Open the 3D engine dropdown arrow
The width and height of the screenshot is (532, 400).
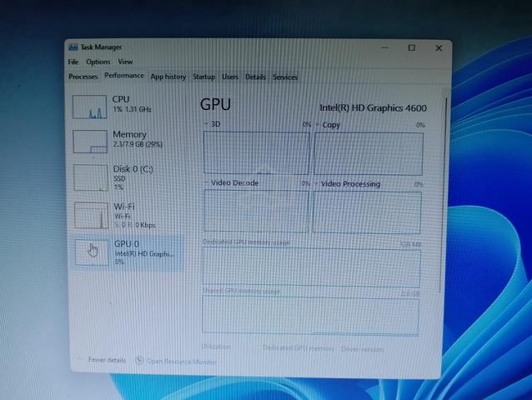[x=206, y=124]
